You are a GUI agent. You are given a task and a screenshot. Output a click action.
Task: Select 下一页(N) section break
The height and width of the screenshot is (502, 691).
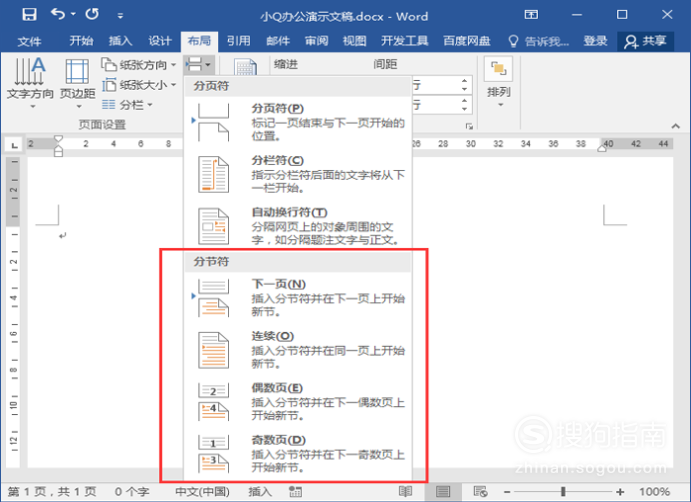pyautogui.click(x=298, y=298)
